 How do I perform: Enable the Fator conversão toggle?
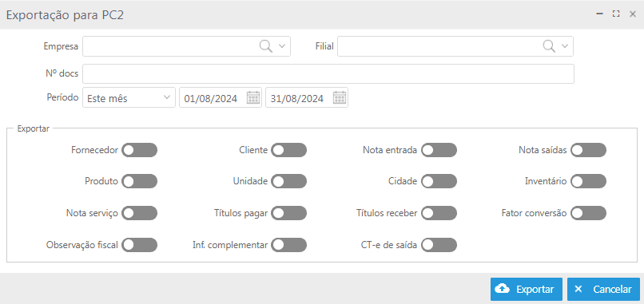click(x=589, y=213)
